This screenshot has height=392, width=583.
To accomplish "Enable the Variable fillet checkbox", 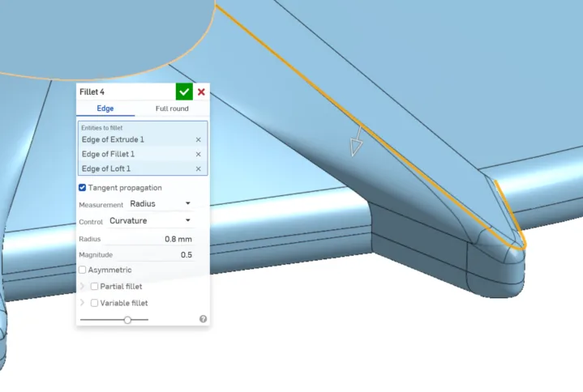I will pyautogui.click(x=94, y=303).
